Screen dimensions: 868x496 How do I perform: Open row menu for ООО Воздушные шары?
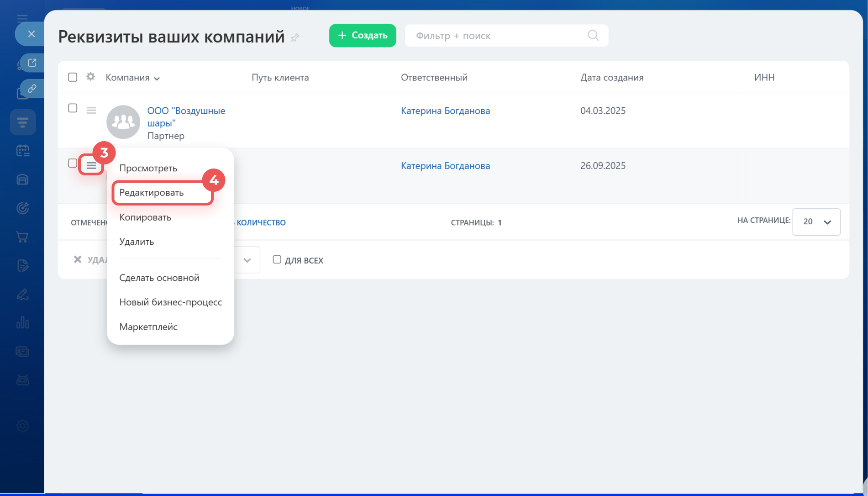coord(91,111)
